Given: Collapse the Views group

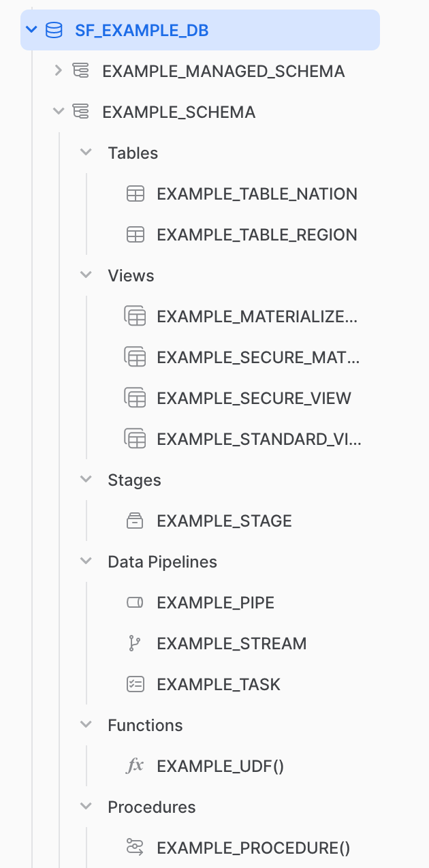Looking at the screenshot, I should pos(86,275).
